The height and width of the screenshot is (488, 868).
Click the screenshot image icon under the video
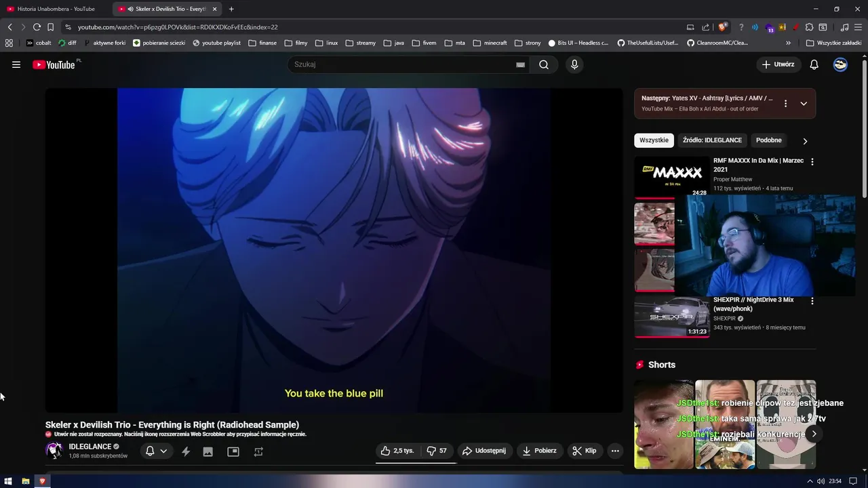tap(208, 451)
